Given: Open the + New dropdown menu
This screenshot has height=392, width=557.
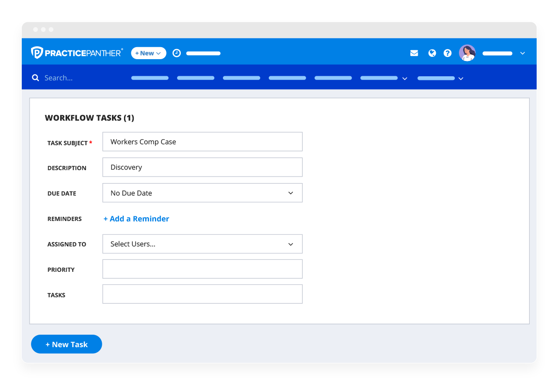Looking at the screenshot, I should 149,53.
